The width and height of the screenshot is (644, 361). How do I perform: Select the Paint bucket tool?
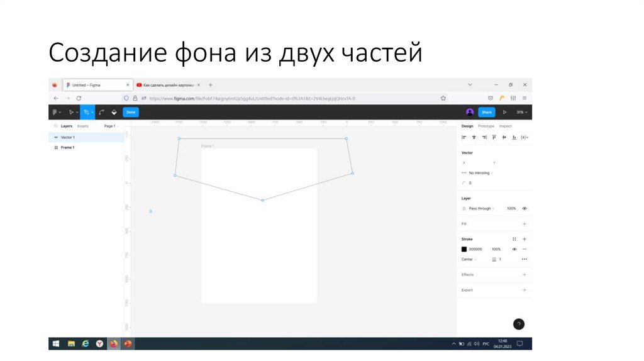tap(114, 112)
